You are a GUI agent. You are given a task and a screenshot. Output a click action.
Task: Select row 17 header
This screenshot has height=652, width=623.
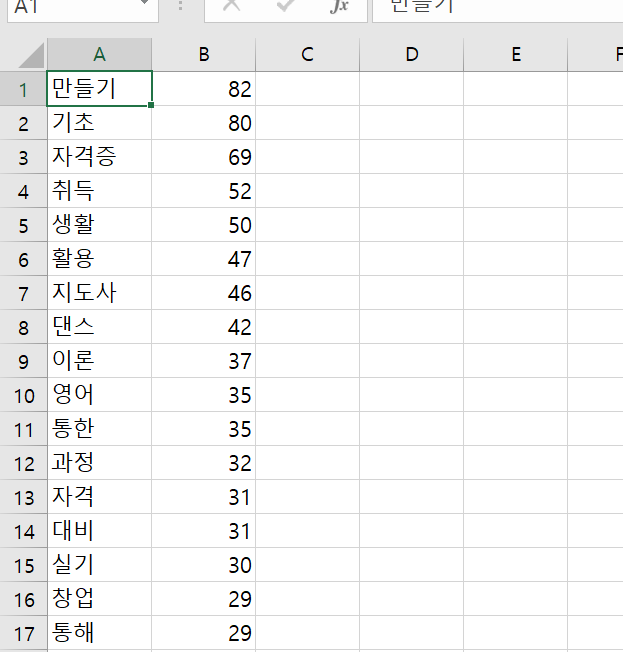point(23,634)
